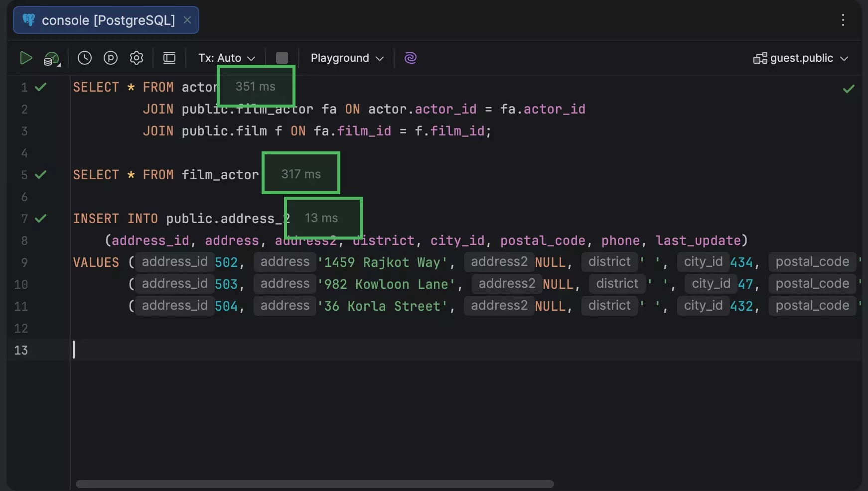Select the console [PostgreSQL] tab
Screen dimensions: 868x491
106,20
